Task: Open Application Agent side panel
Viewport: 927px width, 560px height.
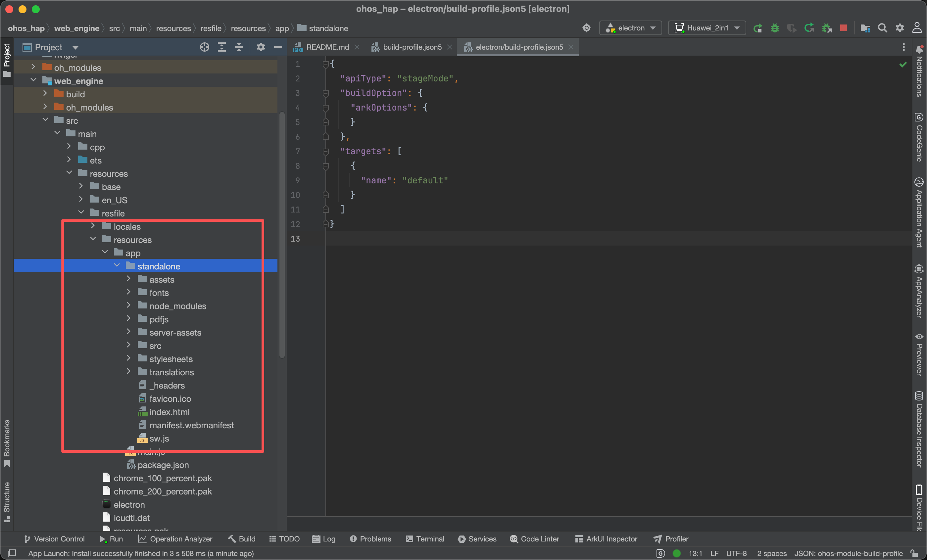Action: (919, 212)
